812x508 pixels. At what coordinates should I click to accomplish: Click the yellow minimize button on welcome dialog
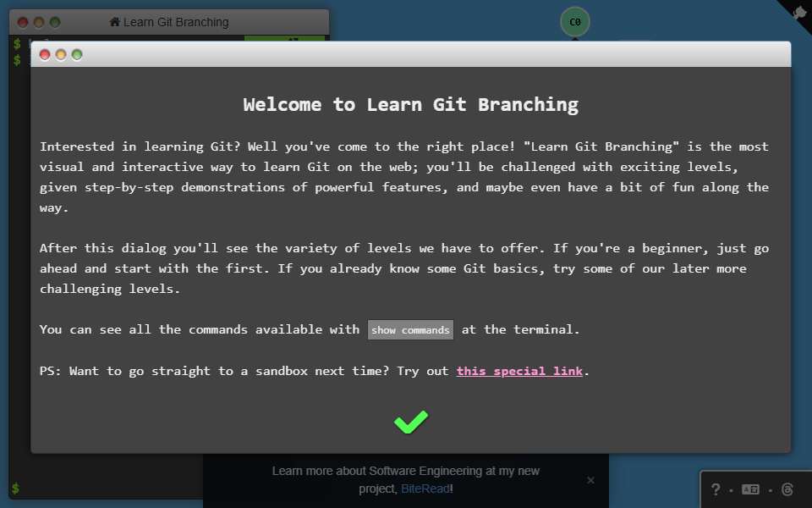click(x=61, y=54)
